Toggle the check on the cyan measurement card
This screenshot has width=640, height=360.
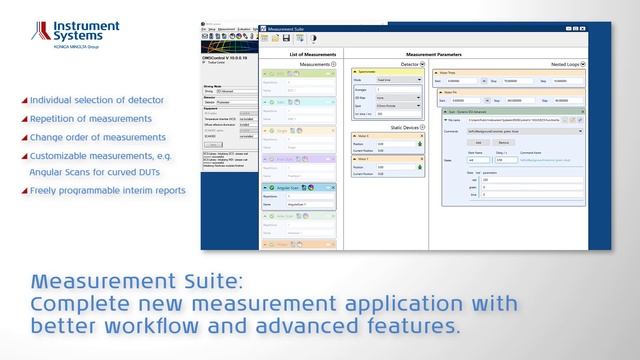pyautogui.click(x=271, y=102)
